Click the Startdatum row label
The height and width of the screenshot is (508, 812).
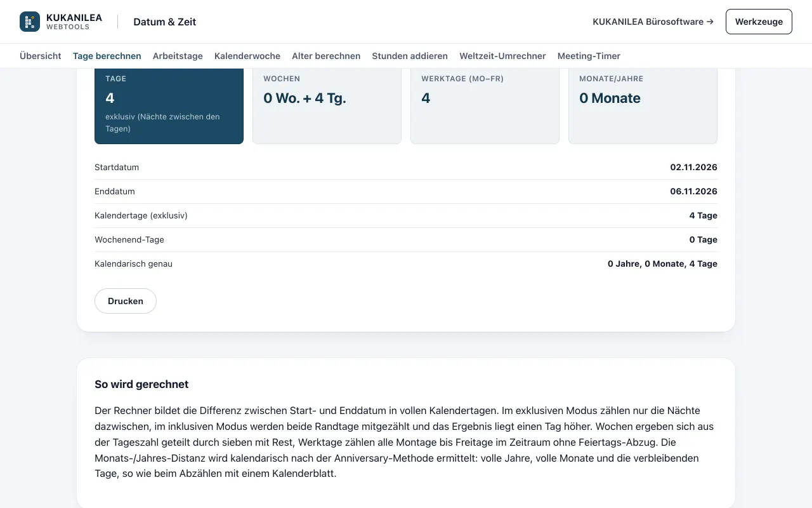point(117,168)
